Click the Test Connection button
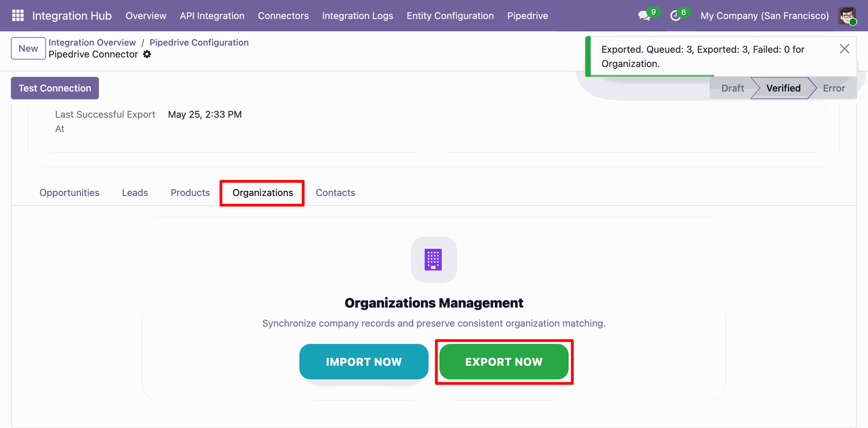This screenshot has height=428, width=868. pos(55,88)
